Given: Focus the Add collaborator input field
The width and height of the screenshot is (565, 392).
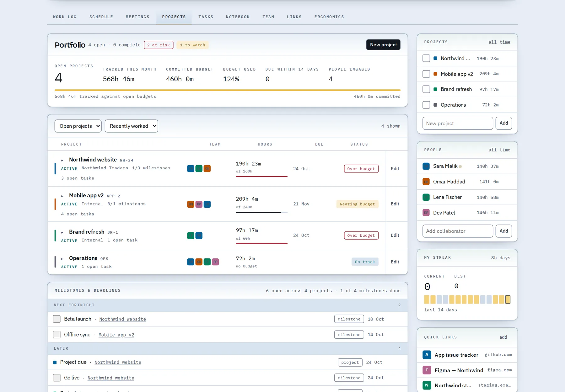Looking at the screenshot, I should [x=458, y=231].
